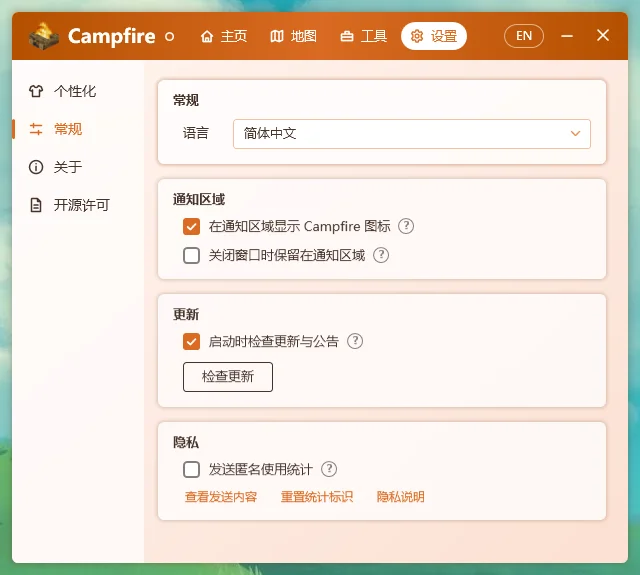The image size is (640, 575).
Task: Open the 隐私说明 link
Action: [x=400, y=497]
